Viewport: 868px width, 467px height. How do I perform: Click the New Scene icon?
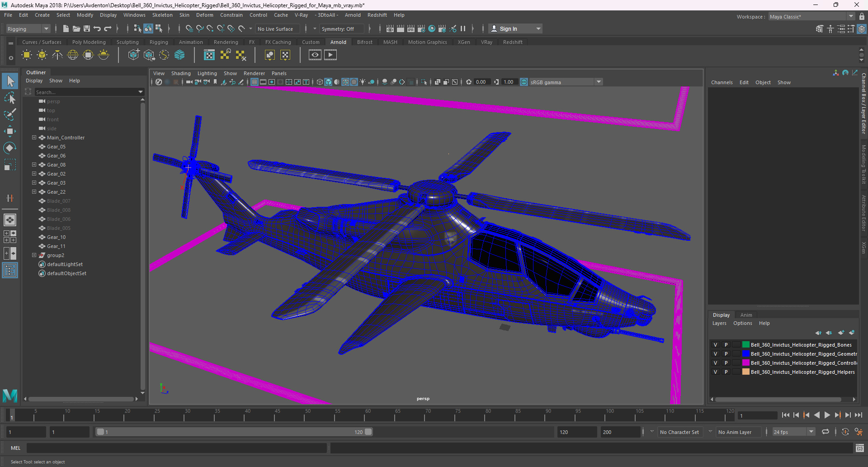(x=66, y=29)
